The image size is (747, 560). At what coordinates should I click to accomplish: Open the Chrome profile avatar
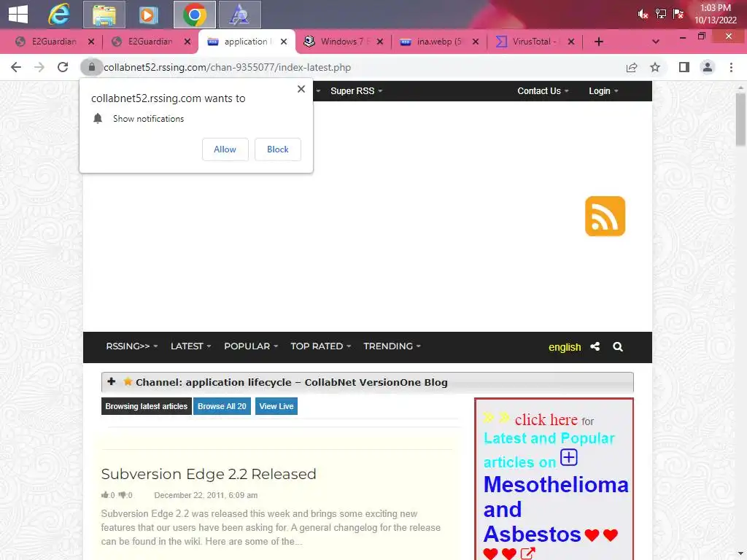tap(708, 67)
